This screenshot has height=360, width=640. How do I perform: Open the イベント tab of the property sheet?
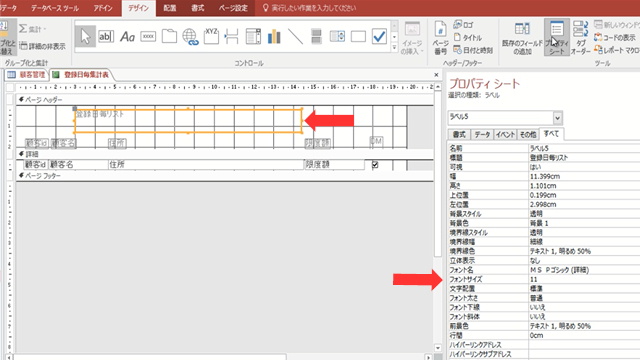tap(505, 134)
